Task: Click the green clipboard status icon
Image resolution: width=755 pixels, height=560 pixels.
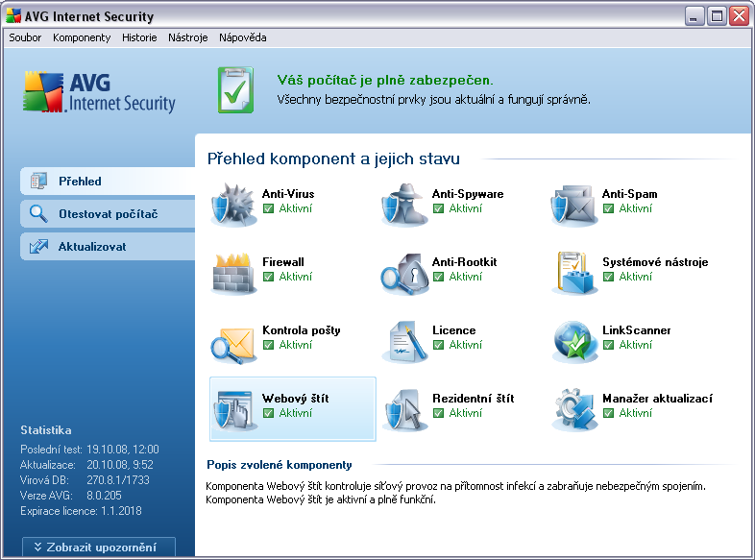Action: [x=235, y=90]
